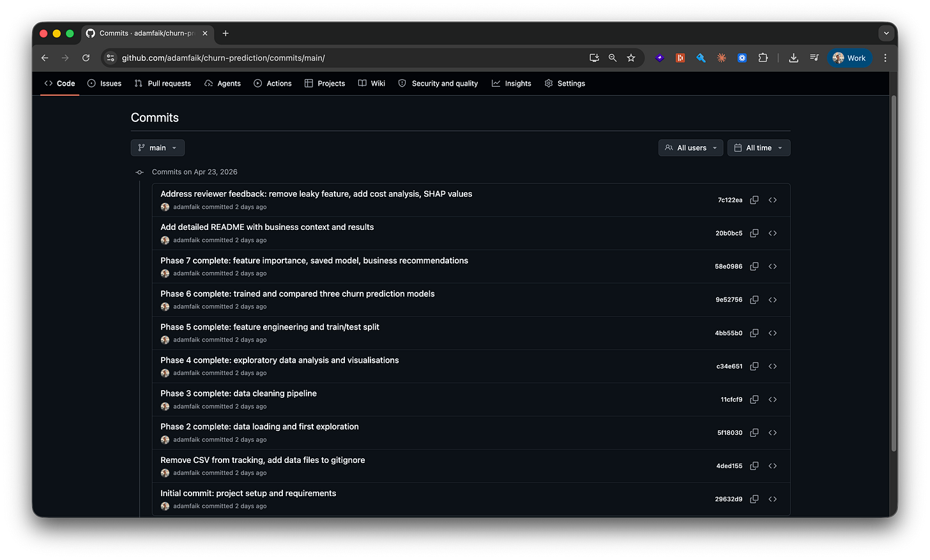Open the All time date filter dropdown
Image resolution: width=930 pixels, height=560 pixels.
point(759,148)
